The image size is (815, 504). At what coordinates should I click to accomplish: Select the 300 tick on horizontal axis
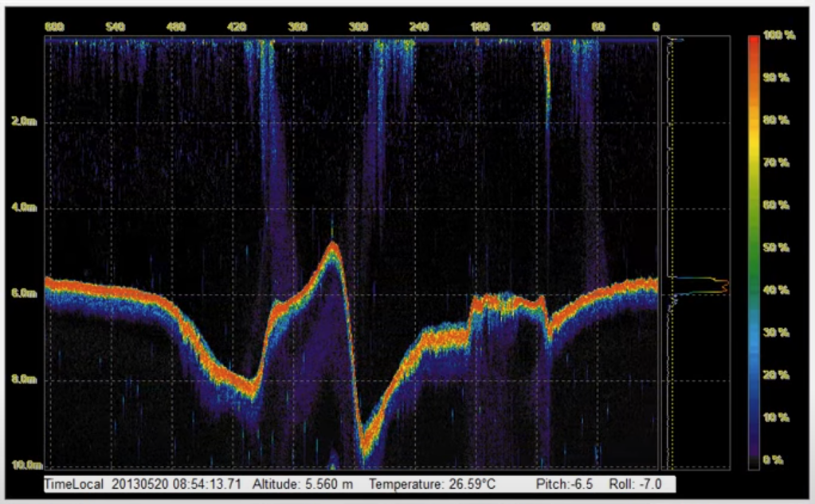pos(358,26)
